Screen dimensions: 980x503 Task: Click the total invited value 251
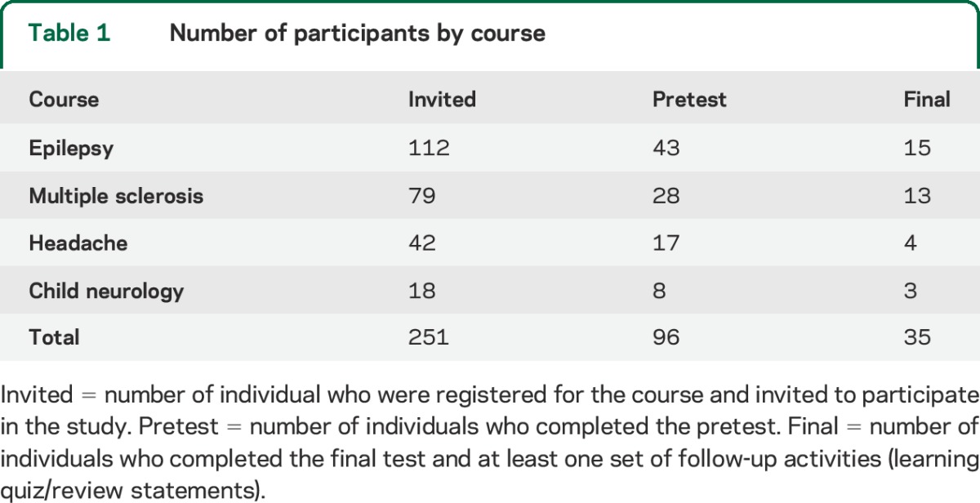[429, 337]
